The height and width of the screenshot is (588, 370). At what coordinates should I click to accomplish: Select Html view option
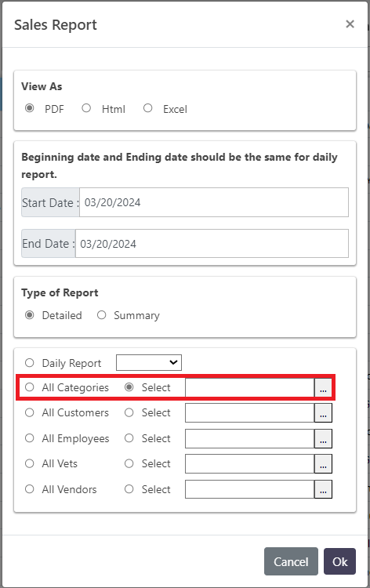coord(86,108)
